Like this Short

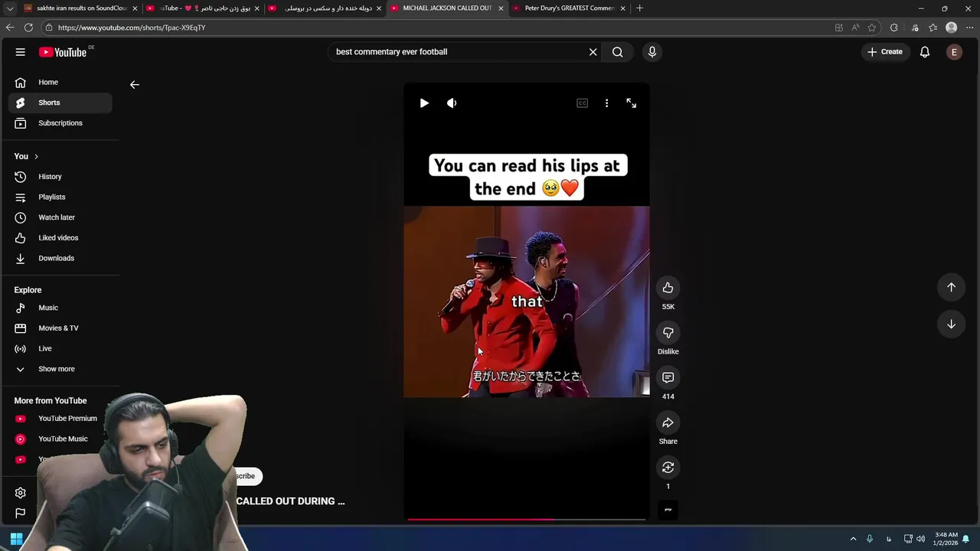click(x=668, y=288)
